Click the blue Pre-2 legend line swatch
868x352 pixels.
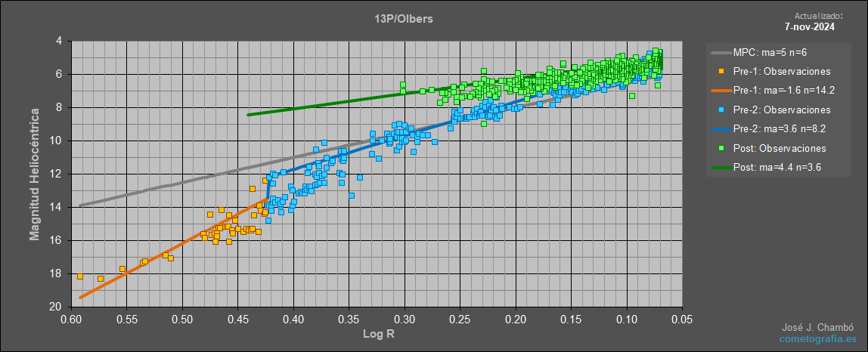pyautogui.click(x=721, y=129)
